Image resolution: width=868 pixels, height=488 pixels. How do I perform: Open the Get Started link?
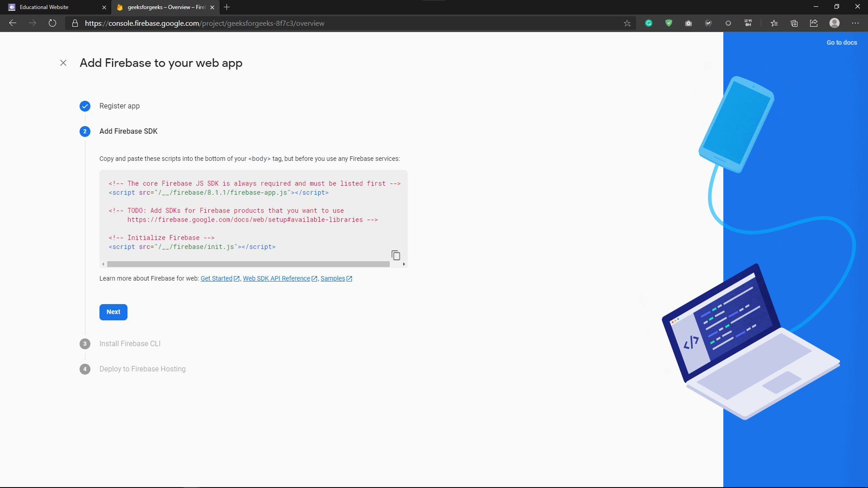[x=217, y=278]
